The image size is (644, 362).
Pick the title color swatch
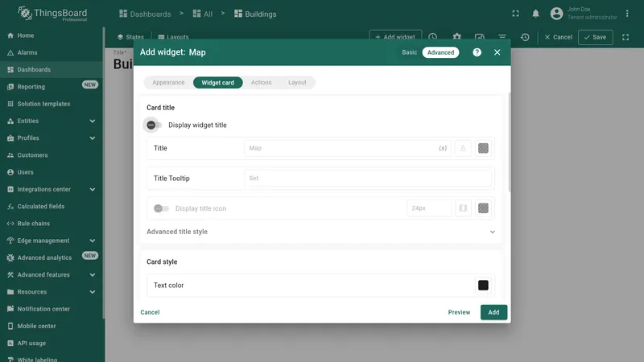point(483,148)
